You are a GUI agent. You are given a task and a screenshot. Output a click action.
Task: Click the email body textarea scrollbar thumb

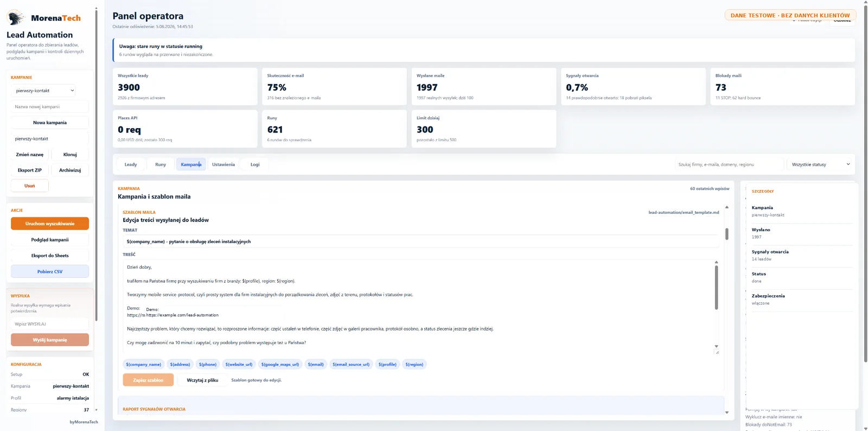click(716, 288)
